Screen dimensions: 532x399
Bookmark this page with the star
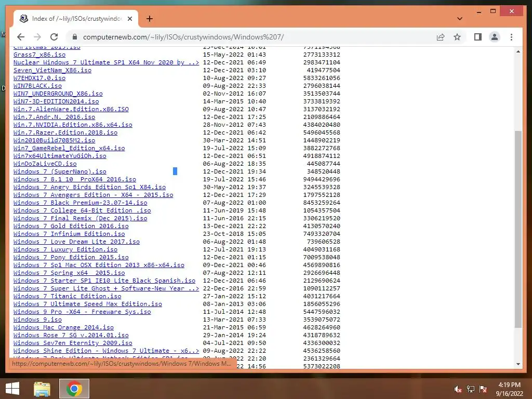457,37
